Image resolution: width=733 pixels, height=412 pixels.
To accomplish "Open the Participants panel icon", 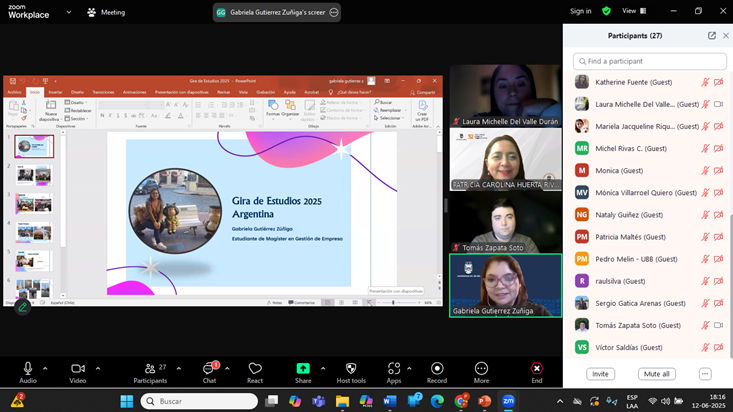I will pyautogui.click(x=150, y=369).
